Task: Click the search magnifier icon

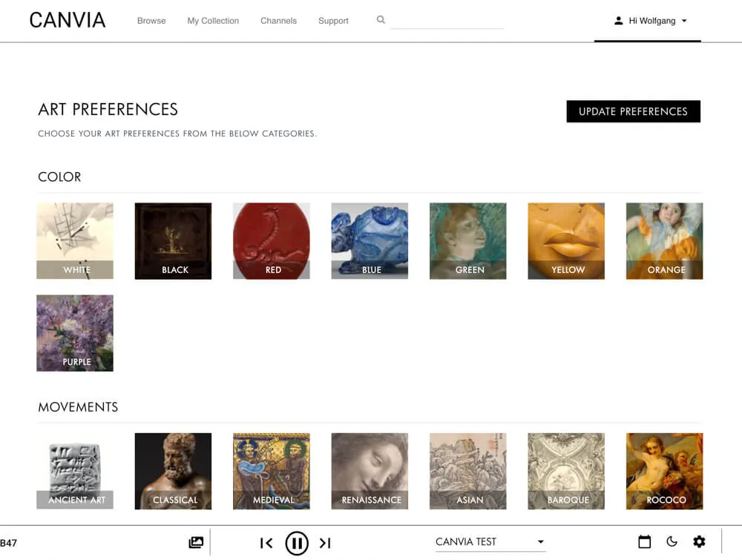Action: click(381, 20)
